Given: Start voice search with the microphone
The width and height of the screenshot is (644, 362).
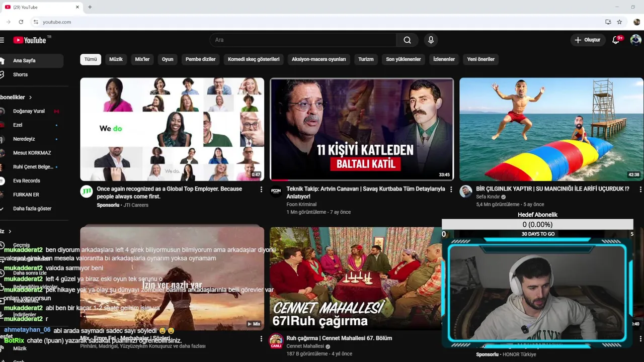Looking at the screenshot, I should click(431, 40).
